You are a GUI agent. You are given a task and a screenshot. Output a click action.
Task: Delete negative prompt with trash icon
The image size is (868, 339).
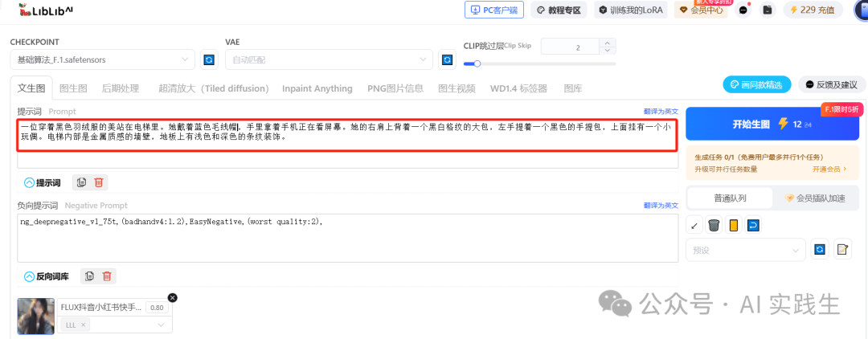click(107, 276)
